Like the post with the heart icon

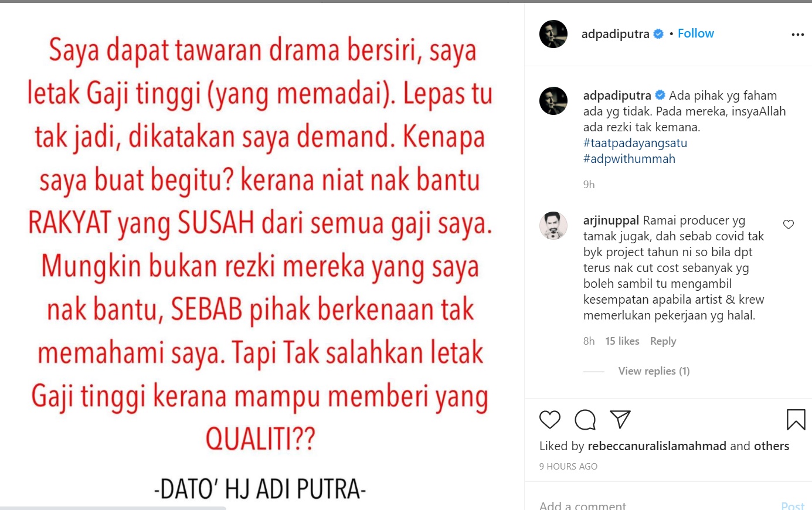click(550, 420)
